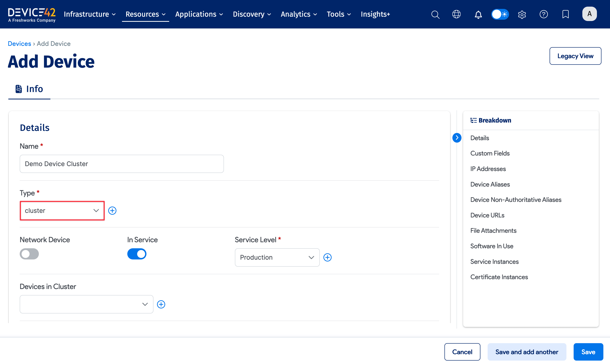Open the Service Level Production dropdown
Viewport: 610px width, 364px height.
coord(277,257)
